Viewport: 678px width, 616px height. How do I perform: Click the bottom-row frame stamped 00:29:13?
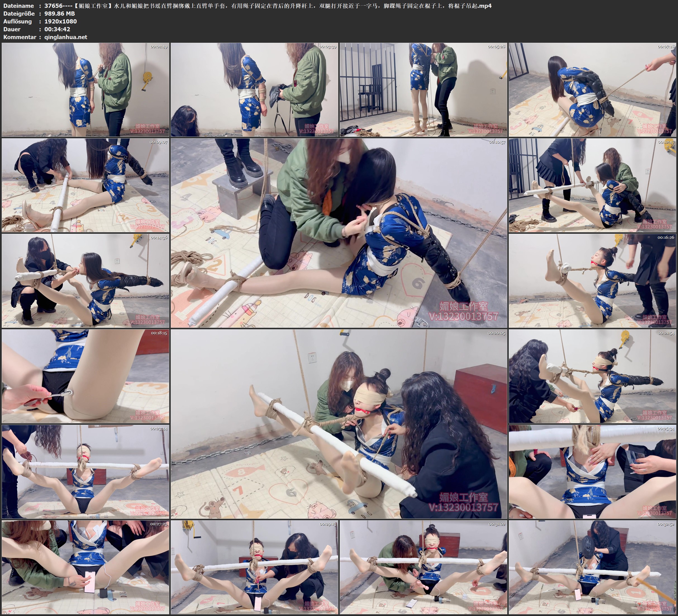254,567
